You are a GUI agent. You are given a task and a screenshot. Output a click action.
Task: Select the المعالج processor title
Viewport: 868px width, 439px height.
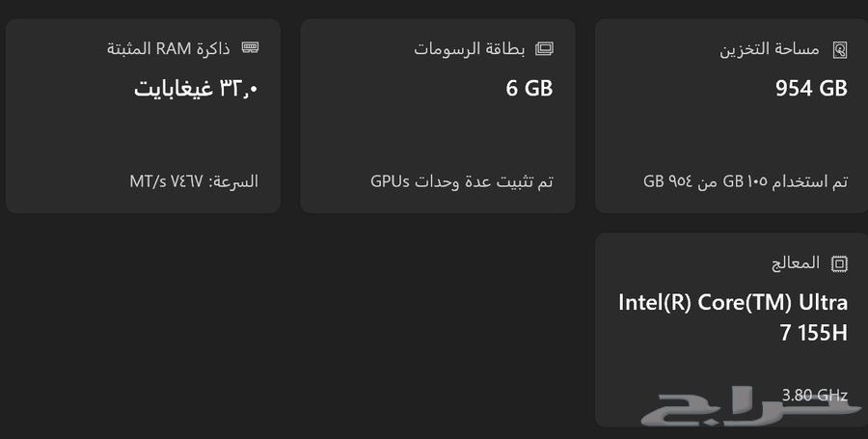coord(796,262)
